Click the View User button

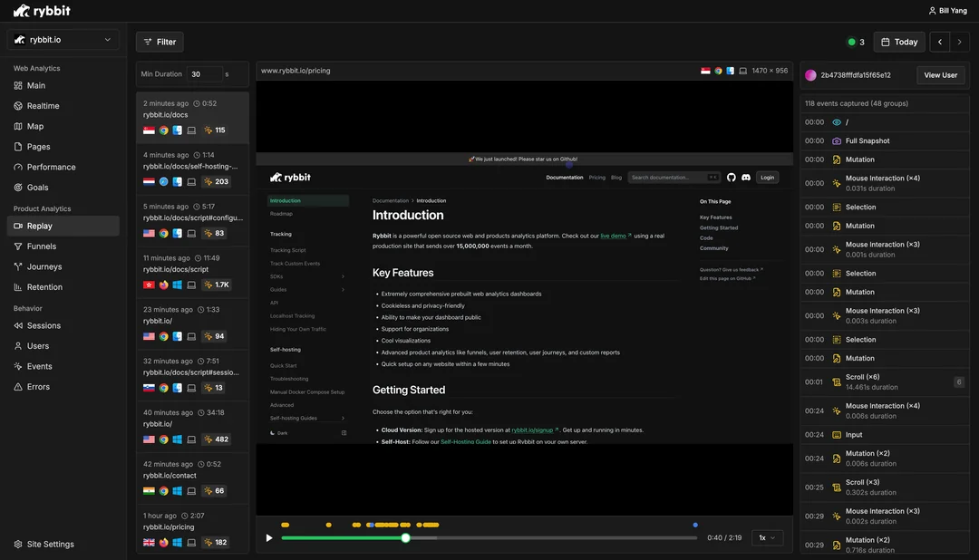[x=940, y=75]
